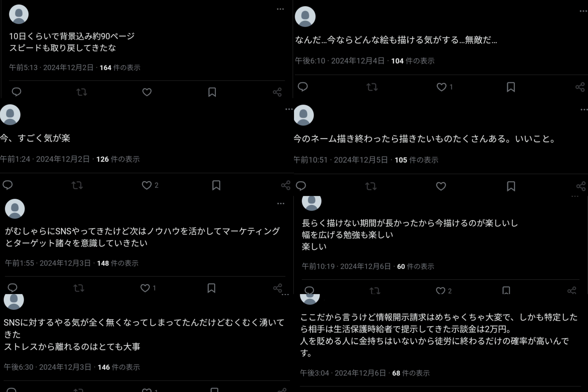Image resolution: width=588 pixels, height=392 pixels.
Task: Open three-dot menu on 今のネーム tweet
Action: pyautogui.click(x=584, y=110)
